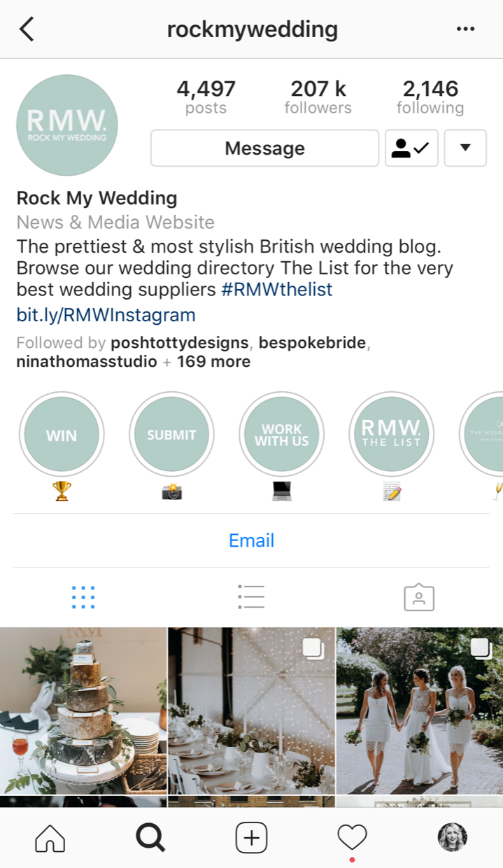503x868 pixels.
Task: Open the heart activity icon
Action: [x=352, y=837]
